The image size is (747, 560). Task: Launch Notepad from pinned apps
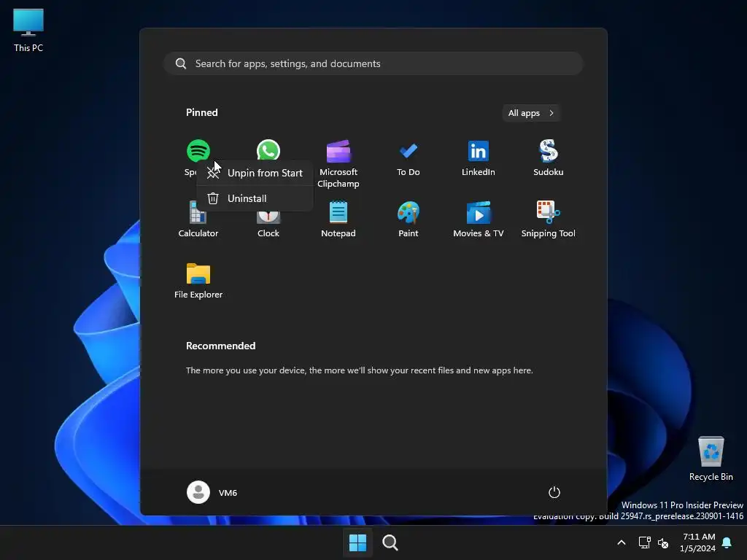click(338, 219)
